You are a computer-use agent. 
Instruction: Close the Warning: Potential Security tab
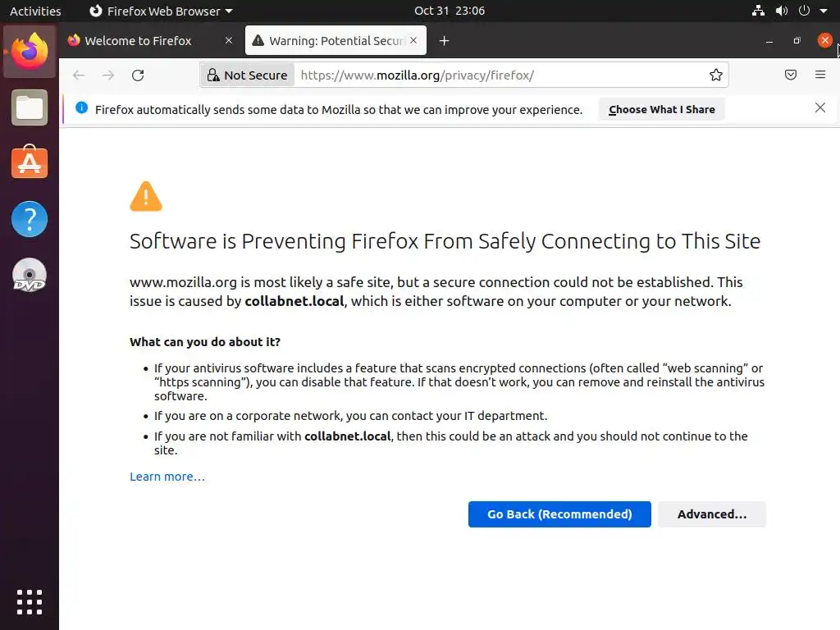pos(413,40)
